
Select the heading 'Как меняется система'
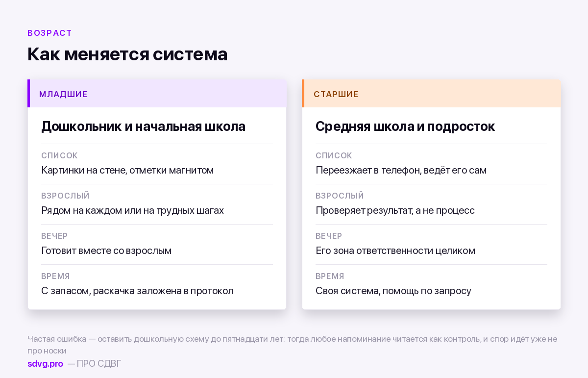point(127,54)
